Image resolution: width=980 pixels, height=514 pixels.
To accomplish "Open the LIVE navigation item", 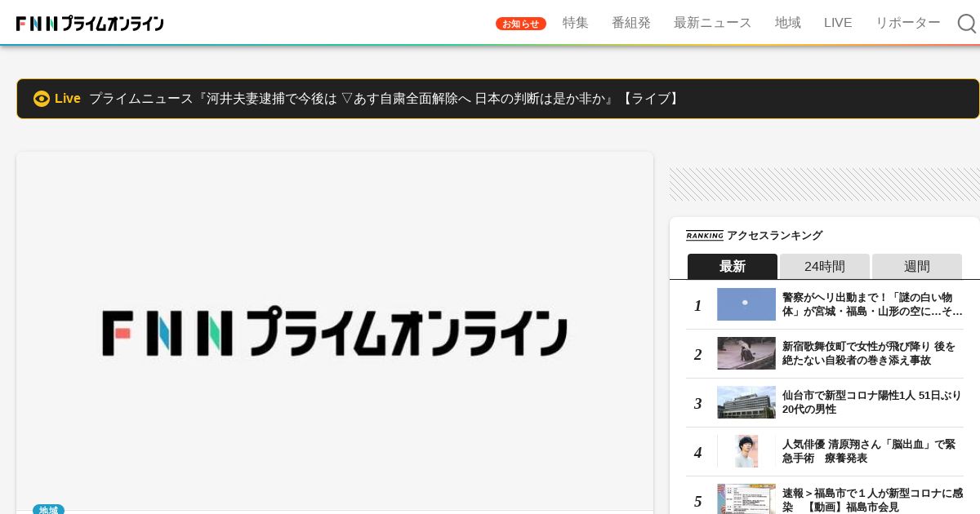I will coord(838,23).
